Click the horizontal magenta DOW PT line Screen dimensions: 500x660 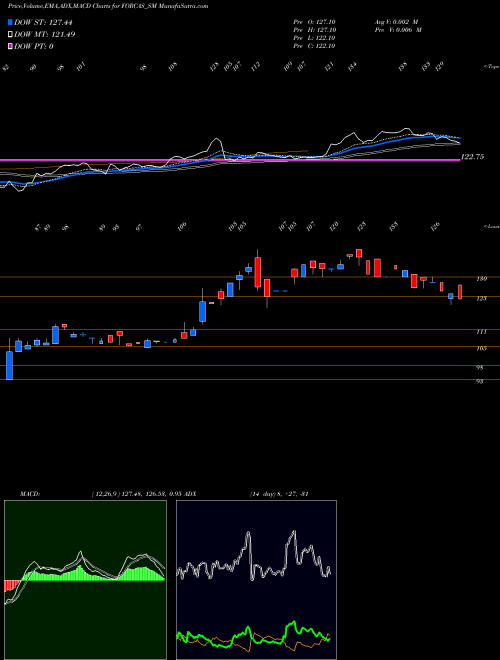pyautogui.click(x=230, y=160)
